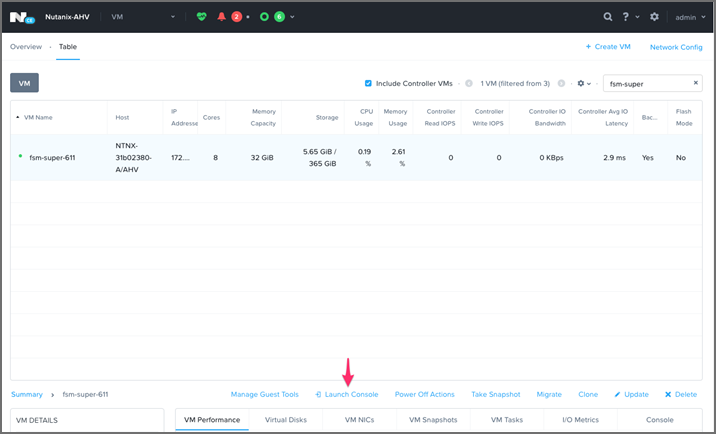
Task: Click Clone link
Action: click(588, 394)
